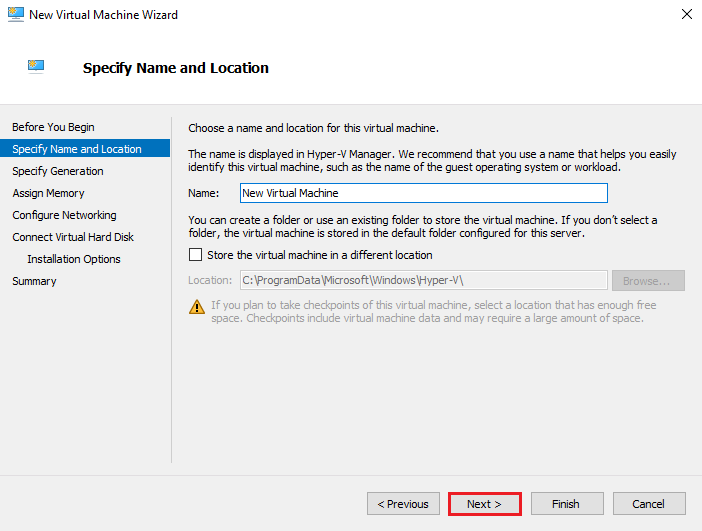
Task: Cancel the New Virtual Machine Wizard
Action: (649, 504)
